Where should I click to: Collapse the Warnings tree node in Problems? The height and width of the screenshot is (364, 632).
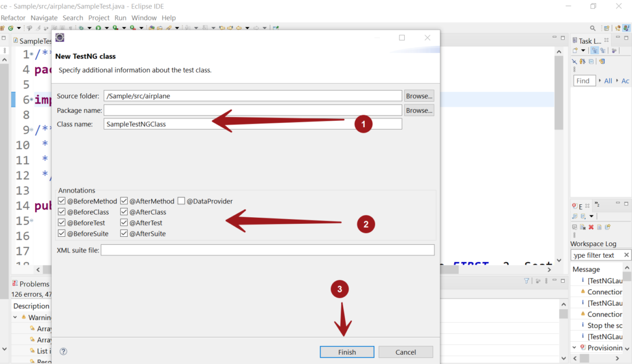[x=15, y=317]
